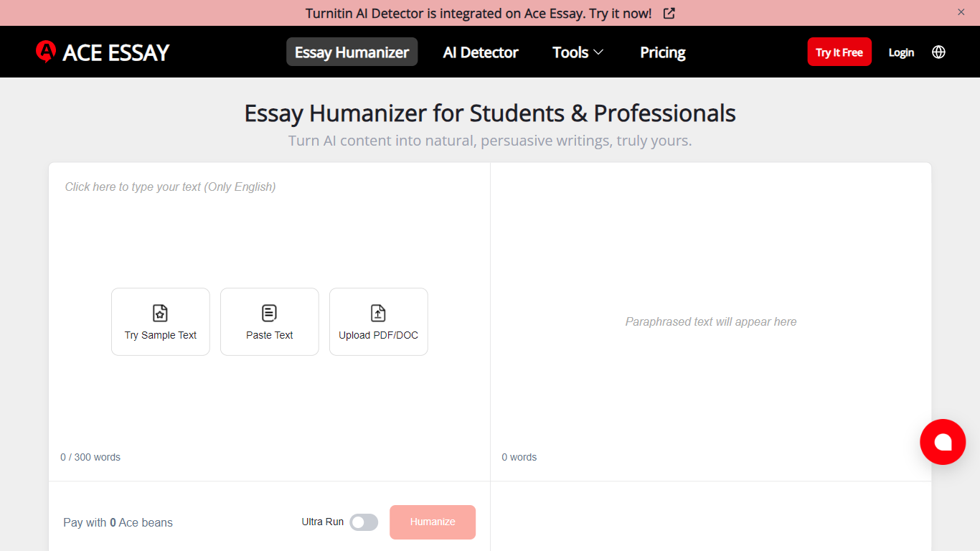Click the Paste Text clipboard icon
Image resolution: width=980 pixels, height=551 pixels.
click(269, 313)
